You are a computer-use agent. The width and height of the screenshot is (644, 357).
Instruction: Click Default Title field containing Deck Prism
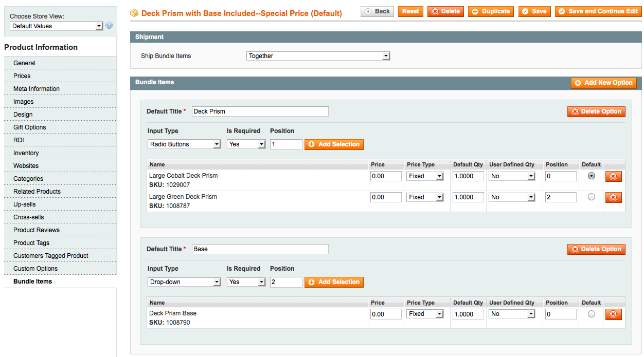tap(260, 111)
